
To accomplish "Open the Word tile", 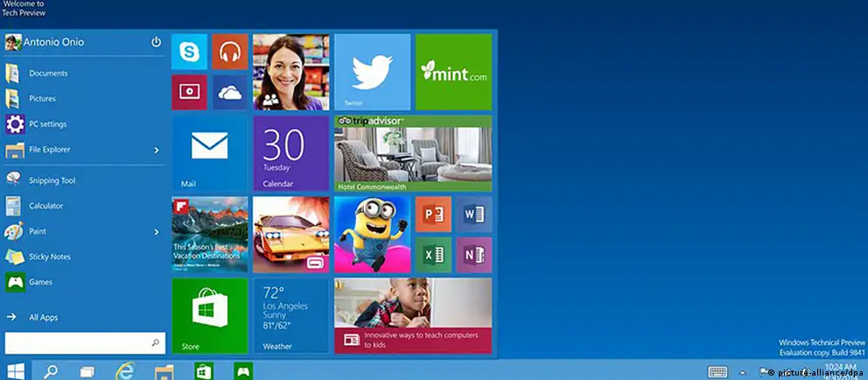I will (x=473, y=214).
